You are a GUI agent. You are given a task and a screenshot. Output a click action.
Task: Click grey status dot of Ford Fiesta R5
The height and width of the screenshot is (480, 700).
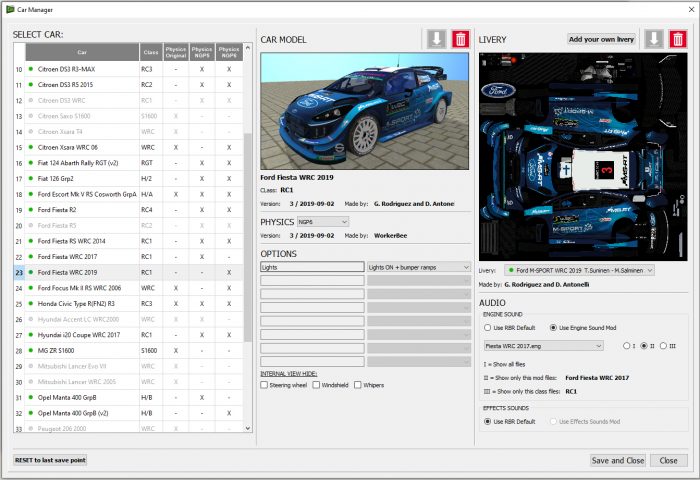(31, 225)
